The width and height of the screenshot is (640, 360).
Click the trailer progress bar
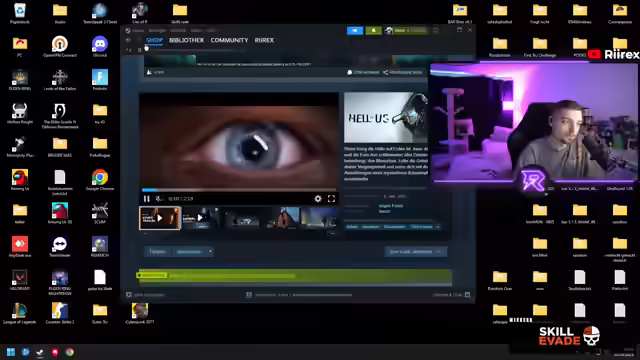[x=239, y=190]
